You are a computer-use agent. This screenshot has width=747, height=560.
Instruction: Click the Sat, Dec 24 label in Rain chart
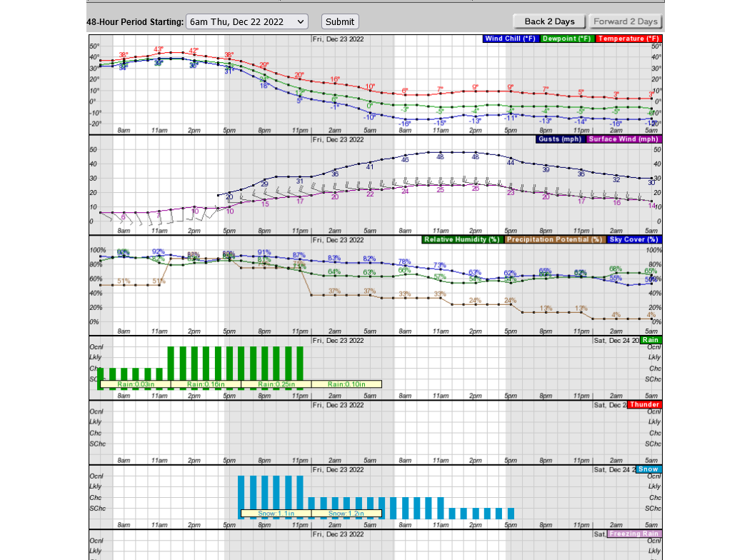[616, 341]
